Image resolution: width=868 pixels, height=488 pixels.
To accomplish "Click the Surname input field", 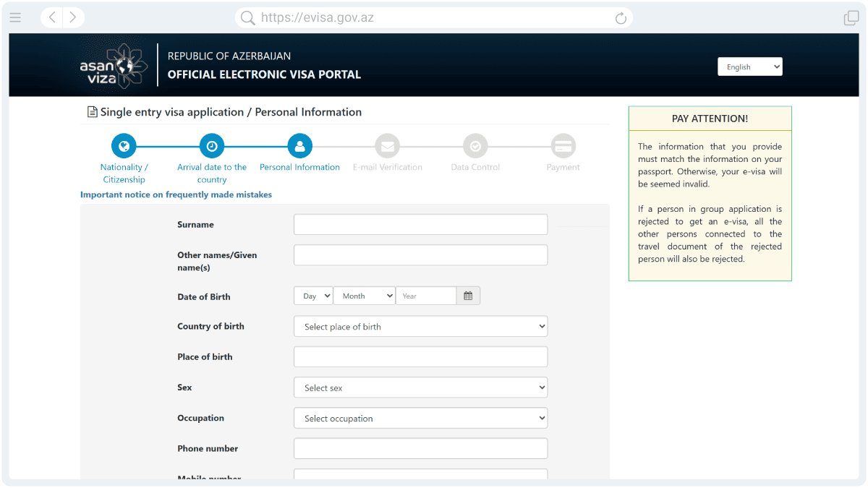I will click(420, 225).
